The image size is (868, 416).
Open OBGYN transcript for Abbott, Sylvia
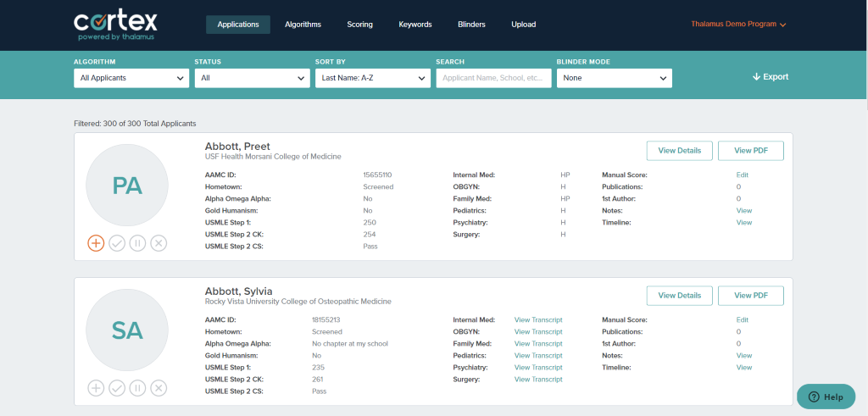(x=538, y=332)
